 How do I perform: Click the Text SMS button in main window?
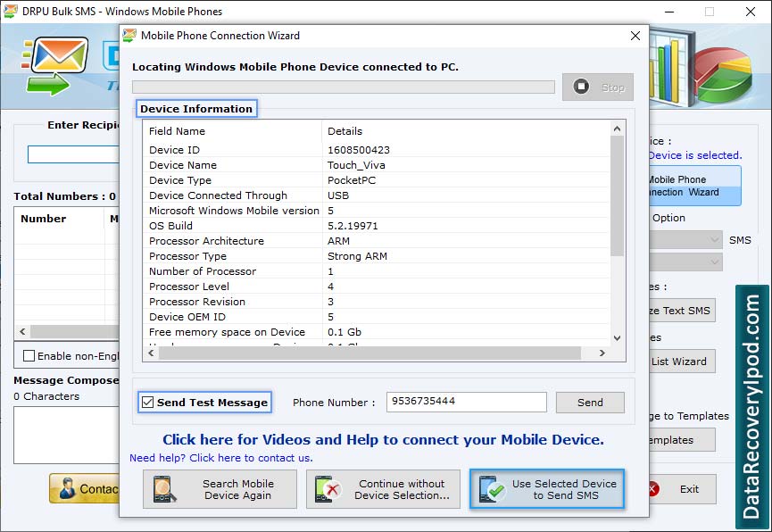(683, 311)
